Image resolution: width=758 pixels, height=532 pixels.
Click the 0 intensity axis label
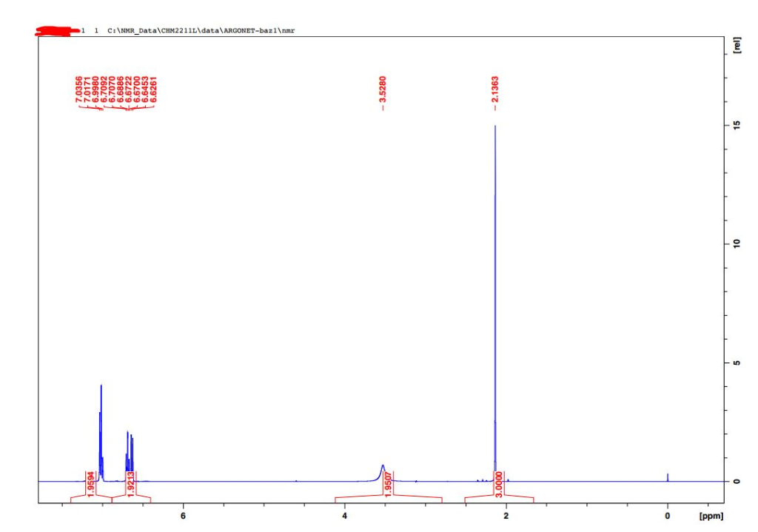tap(737, 481)
